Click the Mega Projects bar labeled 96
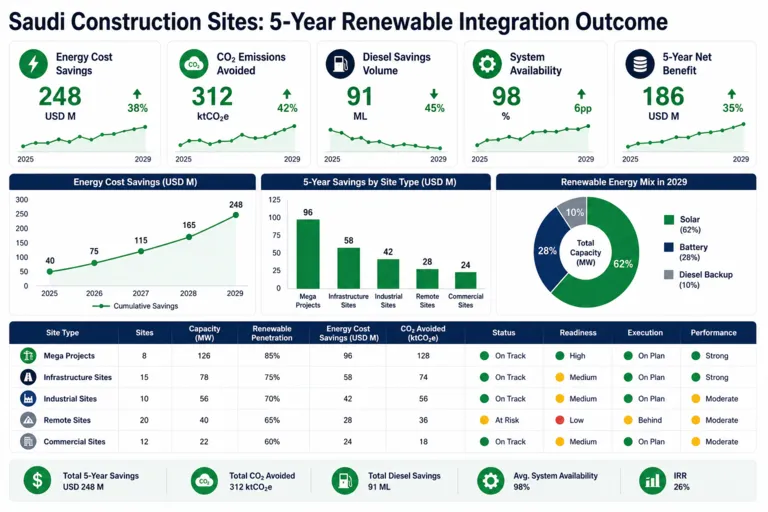This screenshot has width=768, height=512. [308, 254]
